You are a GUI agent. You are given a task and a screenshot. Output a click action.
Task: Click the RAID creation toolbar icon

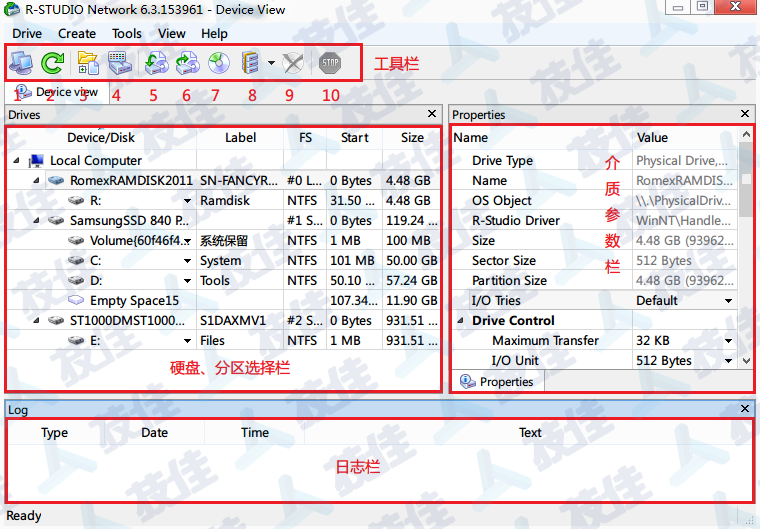coord(250,63)
